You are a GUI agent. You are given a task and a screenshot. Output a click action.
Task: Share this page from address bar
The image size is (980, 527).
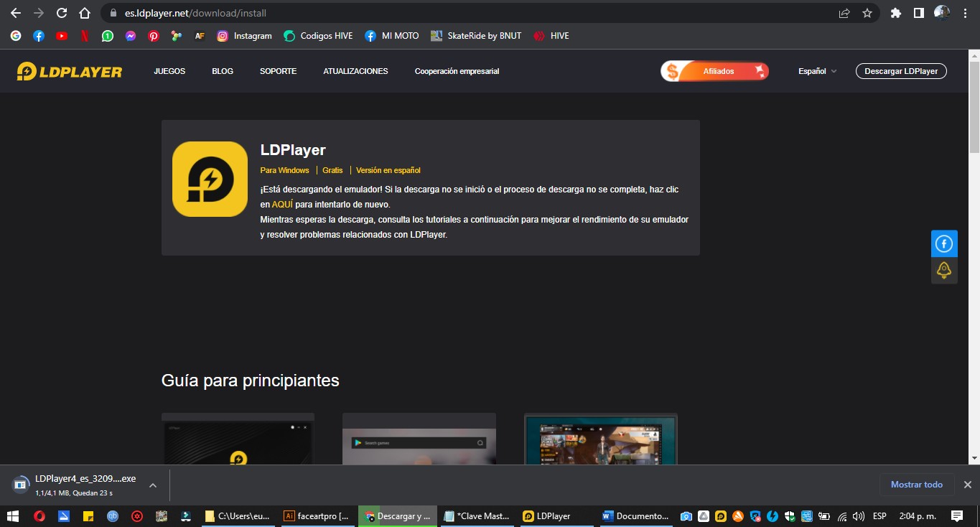844,13
